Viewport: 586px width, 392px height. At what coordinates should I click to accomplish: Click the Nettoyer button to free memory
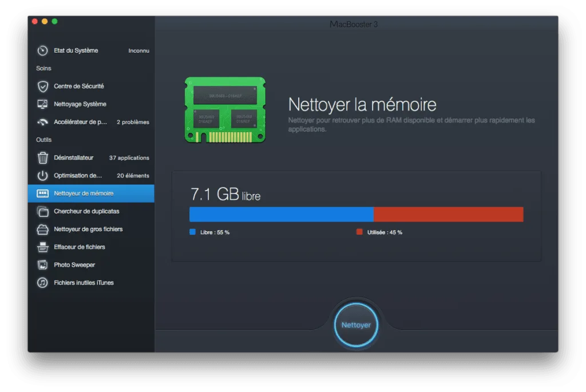pyautogui.click(x=356, y=324)
